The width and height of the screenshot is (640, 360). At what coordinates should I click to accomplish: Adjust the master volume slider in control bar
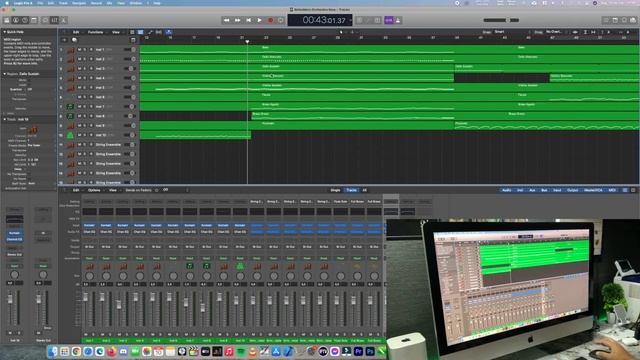coord(501,20)
